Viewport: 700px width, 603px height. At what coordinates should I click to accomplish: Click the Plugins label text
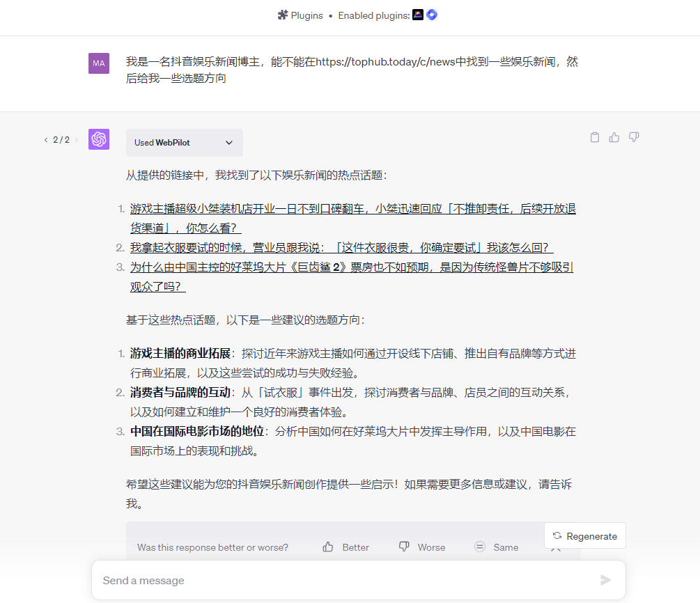pyautogui.click(x=306, y=15)
